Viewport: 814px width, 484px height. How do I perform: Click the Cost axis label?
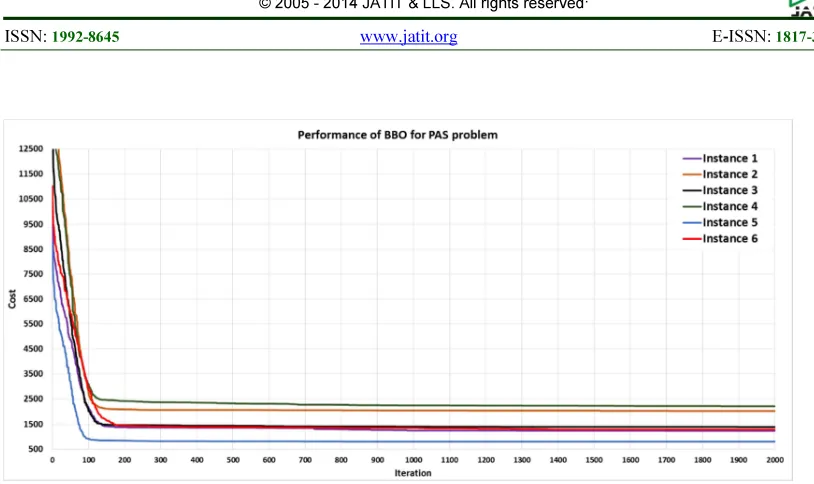pos(12,299)
